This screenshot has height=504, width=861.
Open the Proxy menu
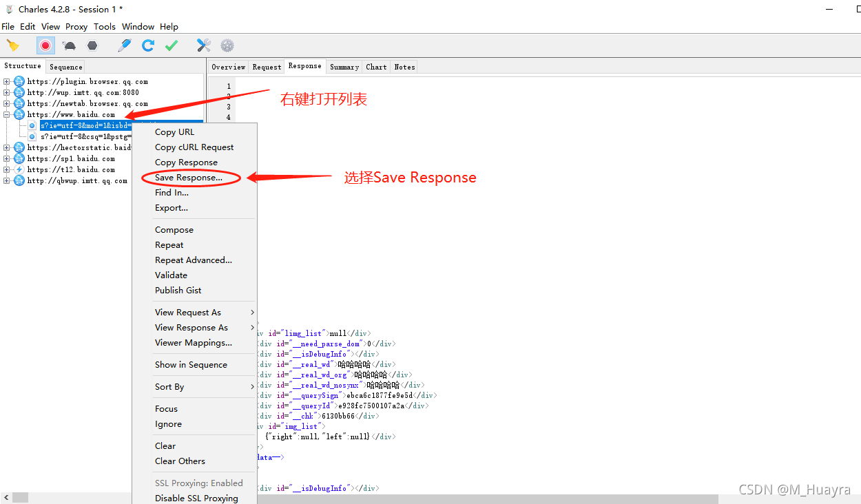point(76,27)
